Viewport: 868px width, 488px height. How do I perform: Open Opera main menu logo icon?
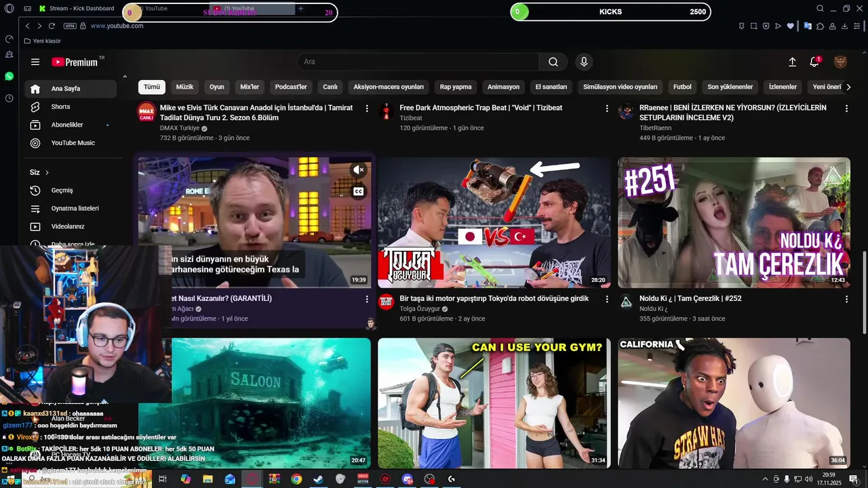tap(9, 9)
